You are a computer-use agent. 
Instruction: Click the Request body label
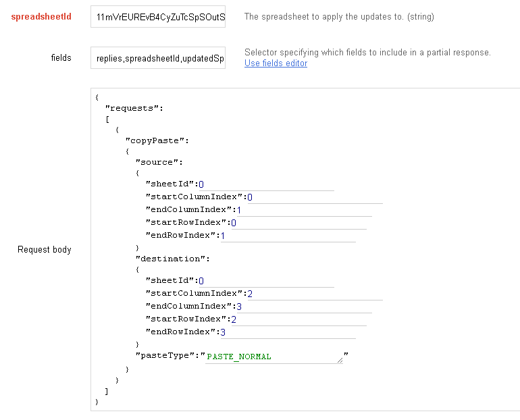click(x=45, y=249)
